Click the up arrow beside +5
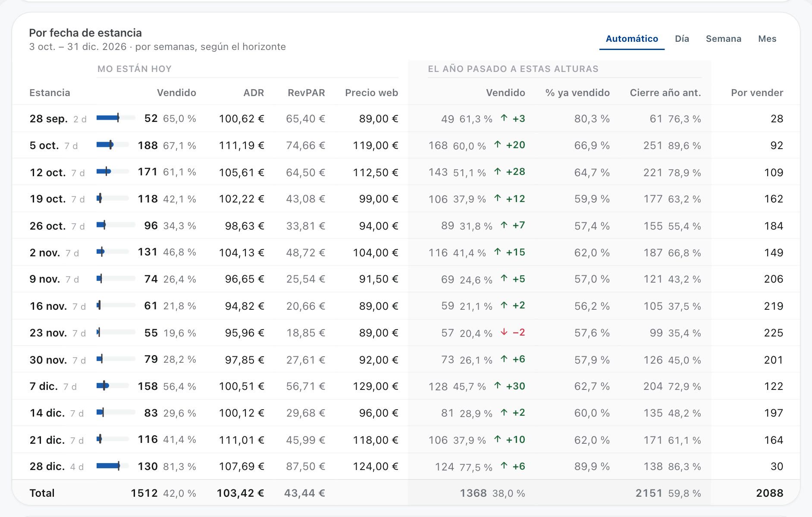812x517 pixels. pos(504,279)
